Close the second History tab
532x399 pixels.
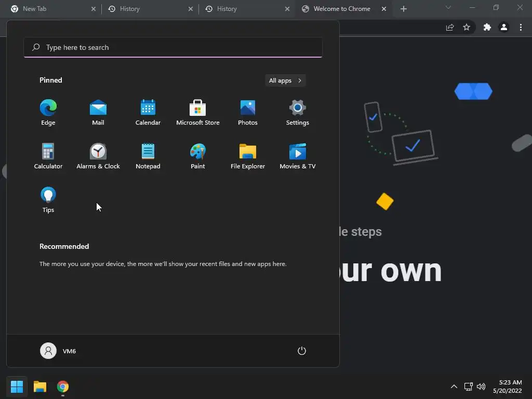(287, 9)
